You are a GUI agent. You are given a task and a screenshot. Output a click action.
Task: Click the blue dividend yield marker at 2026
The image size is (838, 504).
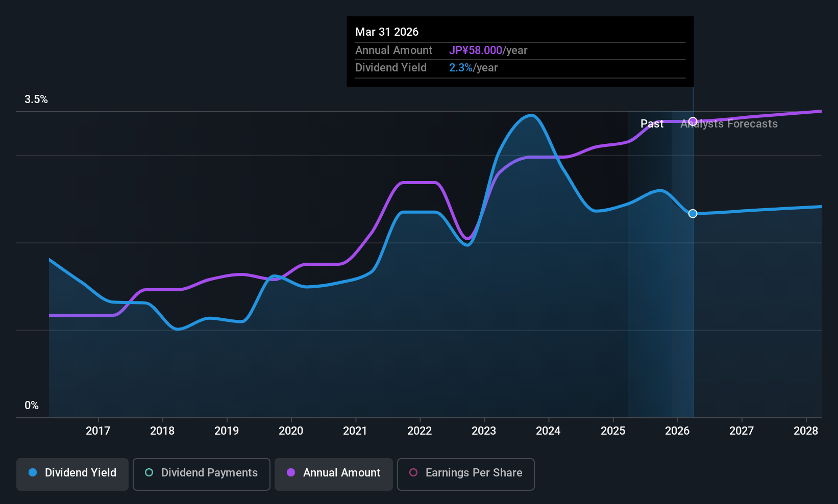point(693,214)
